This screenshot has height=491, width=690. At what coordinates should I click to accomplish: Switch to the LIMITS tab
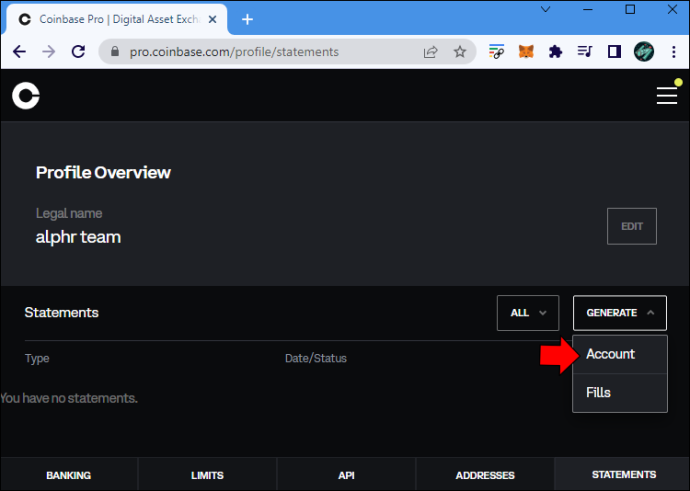pyautogui.click(x=207, y=475)
